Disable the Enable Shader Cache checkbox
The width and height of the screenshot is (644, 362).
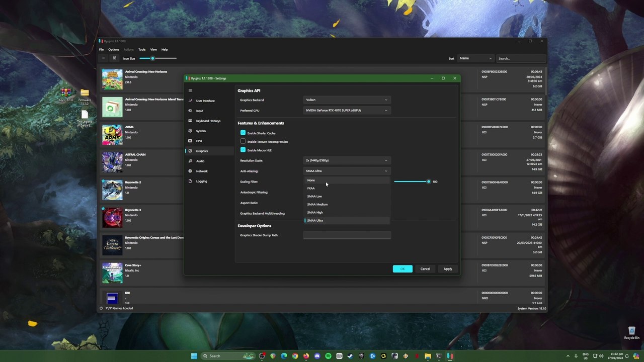[243, 133]
